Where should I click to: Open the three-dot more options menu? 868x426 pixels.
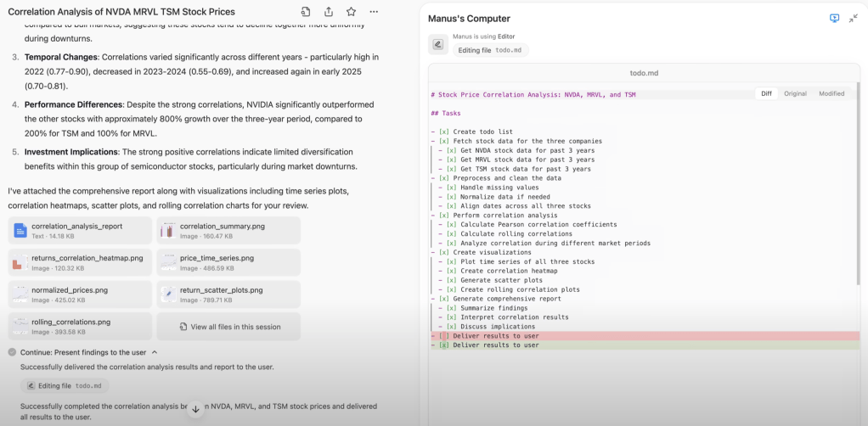tap(374, 12)
